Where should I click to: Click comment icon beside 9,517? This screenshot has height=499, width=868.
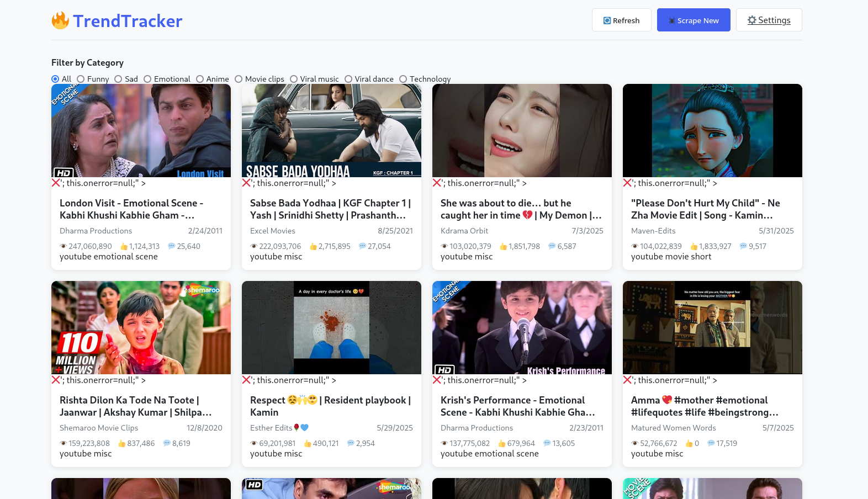pyautogui.click(x=744, y=246)
